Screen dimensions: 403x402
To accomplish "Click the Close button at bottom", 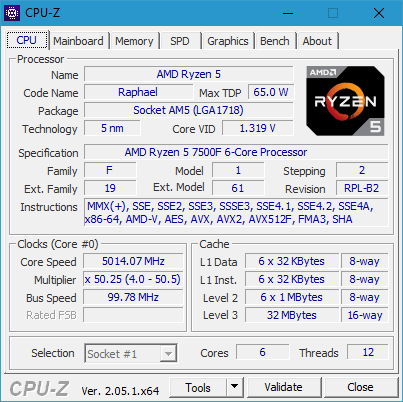I will pos(360,387).
